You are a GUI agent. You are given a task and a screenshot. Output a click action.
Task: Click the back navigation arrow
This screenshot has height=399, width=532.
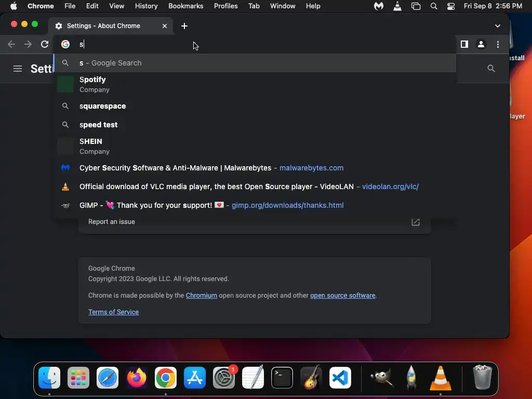point(11,44)
